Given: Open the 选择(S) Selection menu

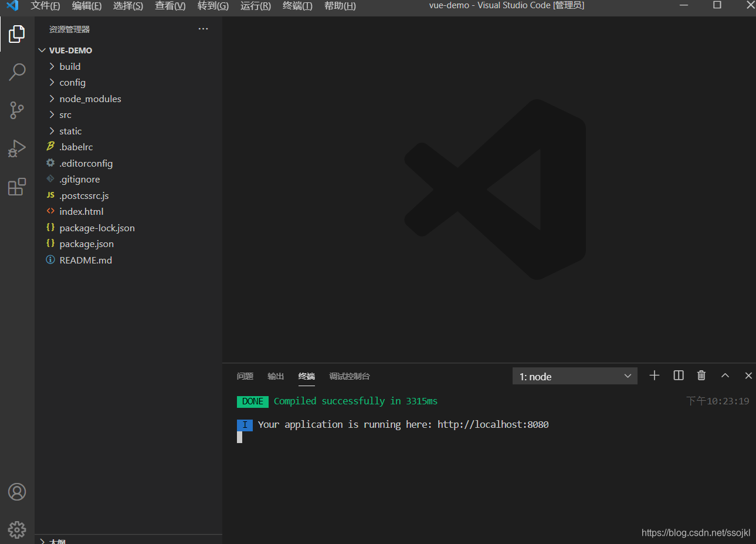Looking at the screenshot, I should 128,5.
